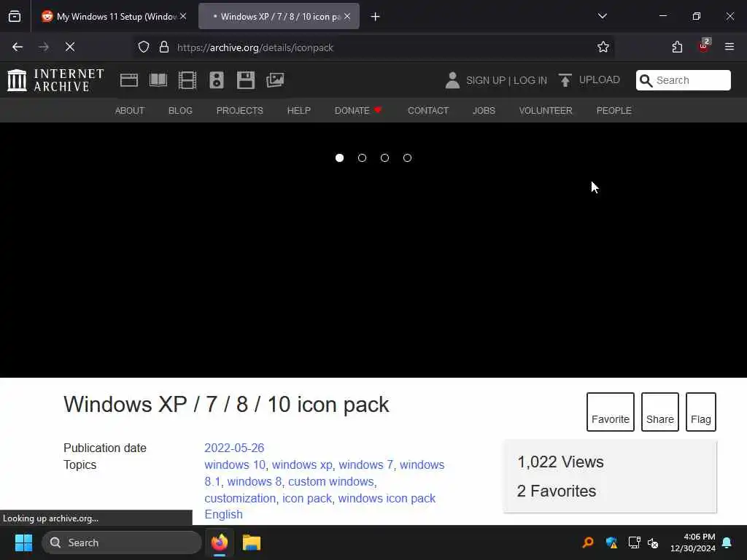Open the windows 10 topic link
The width and height of the screenshot is (747, 560).
[235, 464]
